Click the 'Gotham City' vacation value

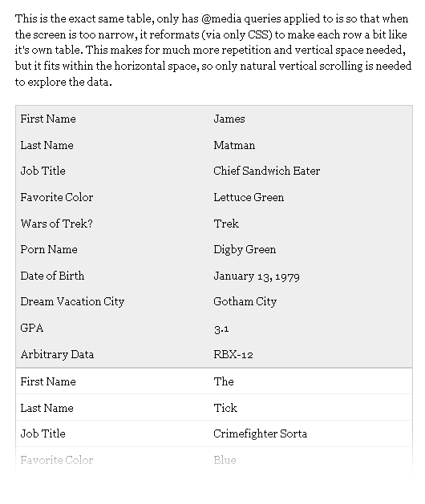(x=245, y=302)
